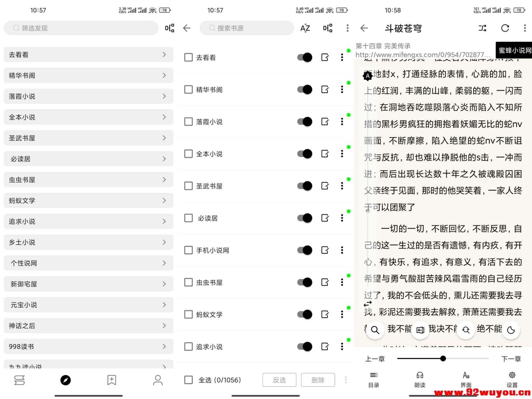Tap 反选 to invert the selection

pos(279,380)
